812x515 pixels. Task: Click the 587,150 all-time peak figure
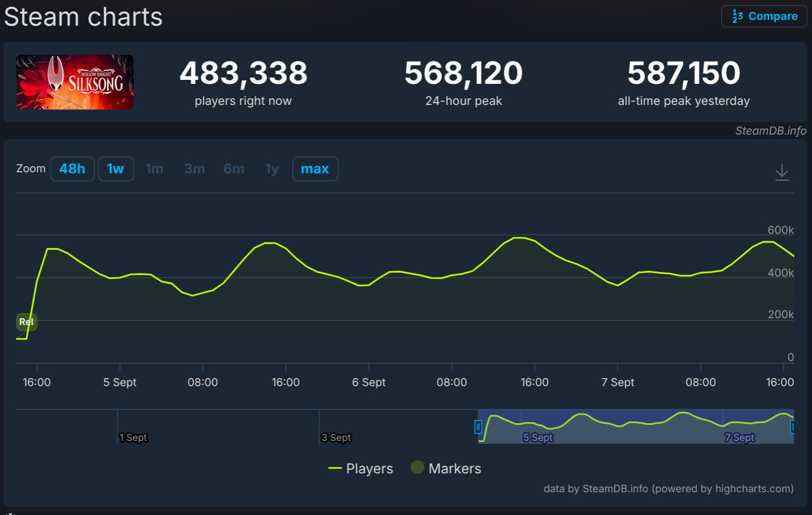684,73
